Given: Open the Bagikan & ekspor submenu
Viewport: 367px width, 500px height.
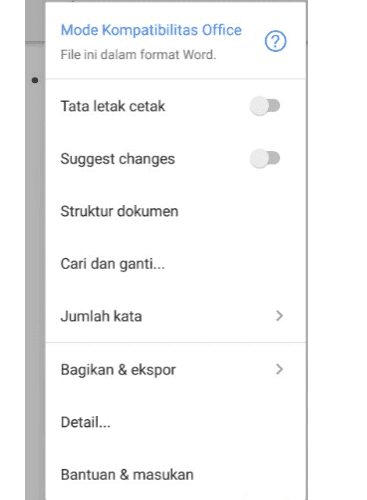Looking at the screenshot, I should pos(176,369).
